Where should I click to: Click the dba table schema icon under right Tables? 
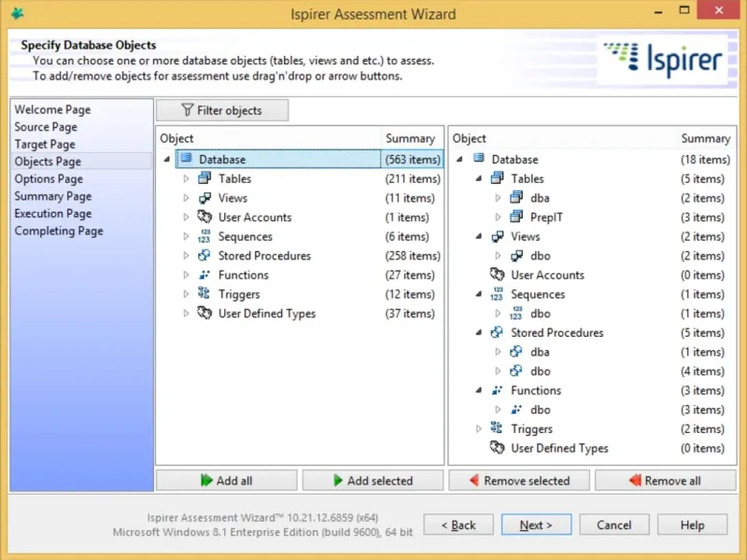[x=516, y=197]
